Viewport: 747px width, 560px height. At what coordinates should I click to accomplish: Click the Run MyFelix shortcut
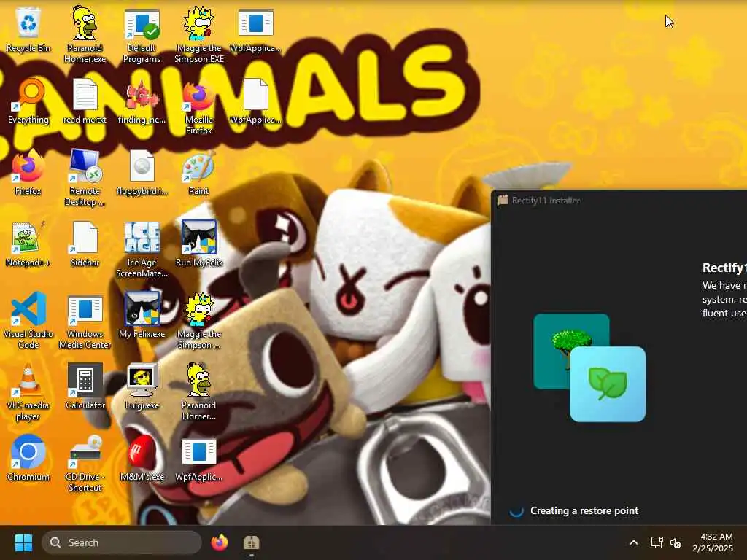click(x=199, y=244)
